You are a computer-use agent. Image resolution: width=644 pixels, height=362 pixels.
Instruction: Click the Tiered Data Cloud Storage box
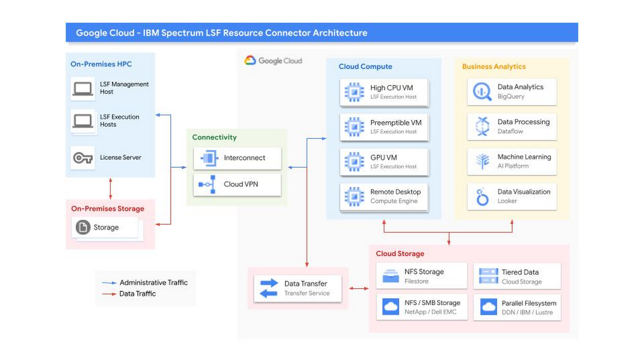[x=517, y=276]
